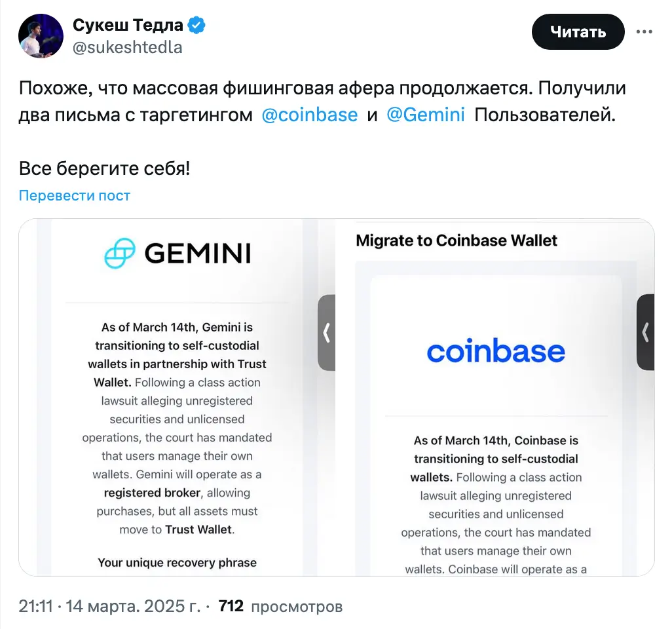Click the "Все берегите себя!" post text
This screenshot has width=672, height=629.
click(105, 168)
